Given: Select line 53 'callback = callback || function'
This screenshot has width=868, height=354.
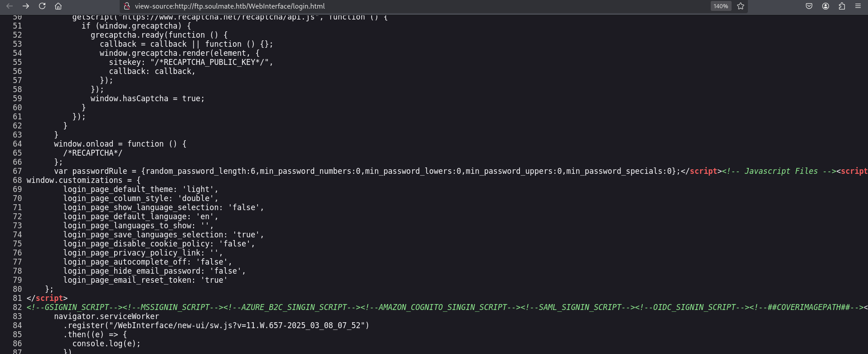Looking at the screenshot, I should pos(186,44).
